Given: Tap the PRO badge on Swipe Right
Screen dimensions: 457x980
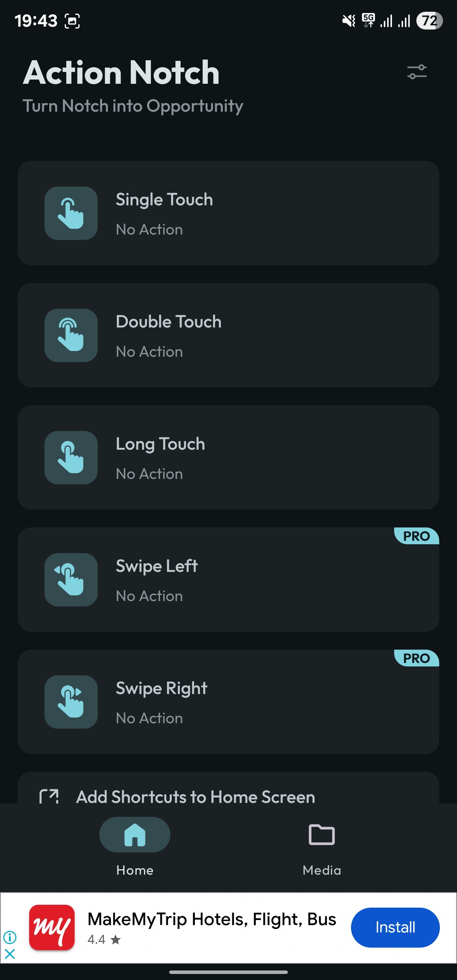Looking at the screenshot, I should (x=416, y=658).
